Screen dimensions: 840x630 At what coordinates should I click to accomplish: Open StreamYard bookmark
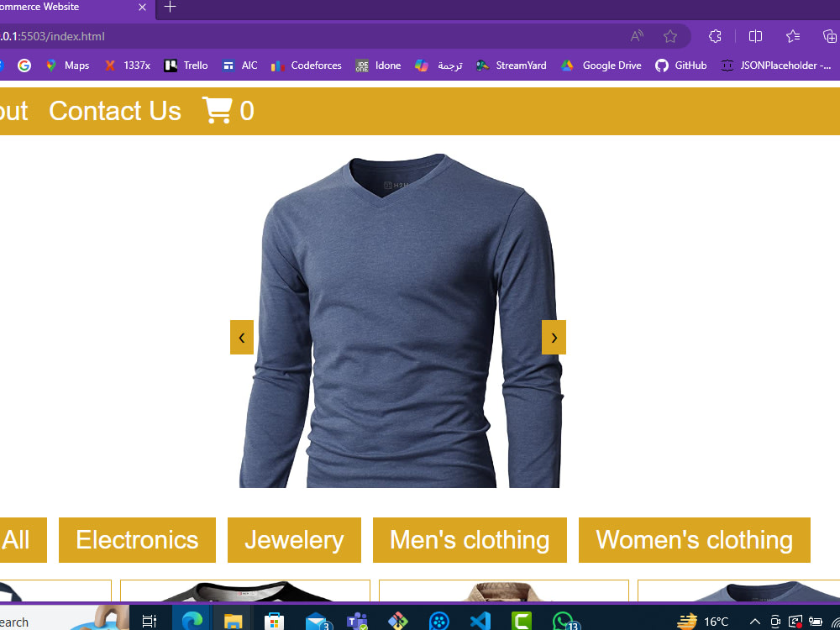coord(512,66)
